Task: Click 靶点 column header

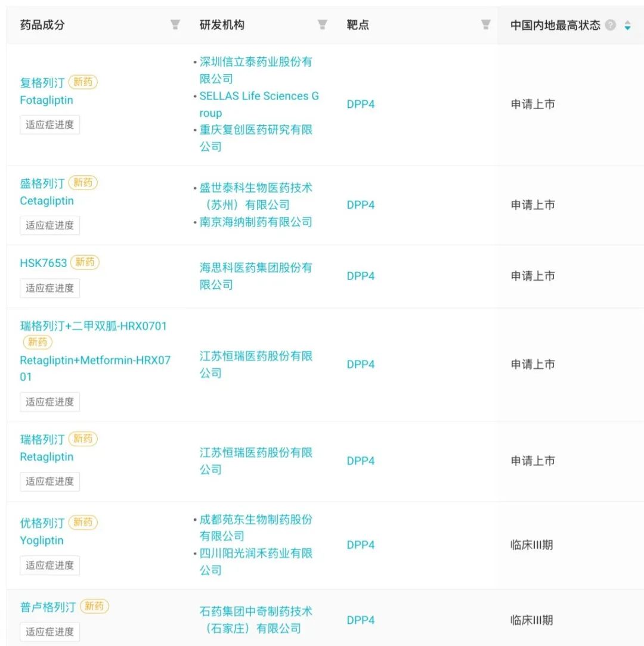Action: [358, 24]
